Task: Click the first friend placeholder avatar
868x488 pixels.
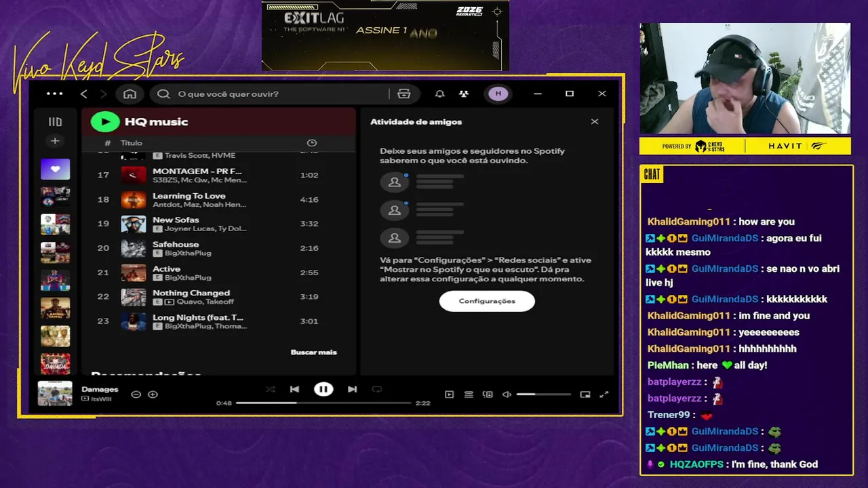Action: click(x=394, y=182)
